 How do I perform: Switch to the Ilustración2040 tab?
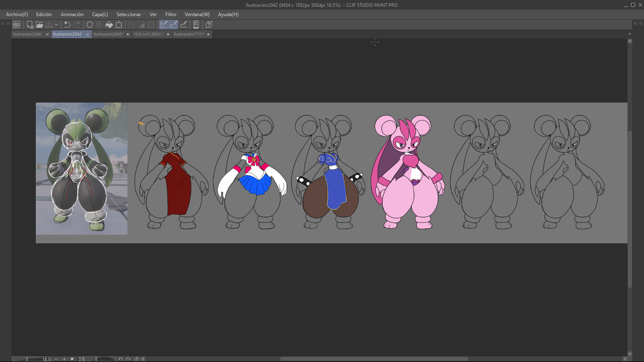click(27, 34)
